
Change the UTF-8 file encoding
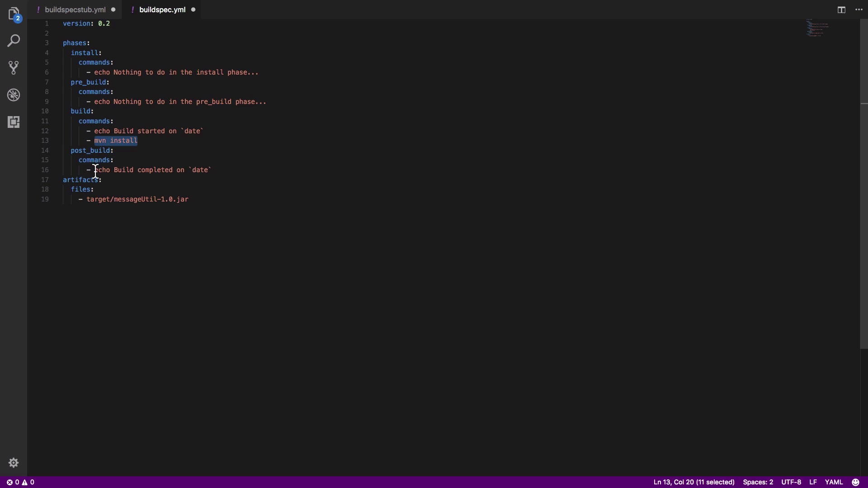791,482
